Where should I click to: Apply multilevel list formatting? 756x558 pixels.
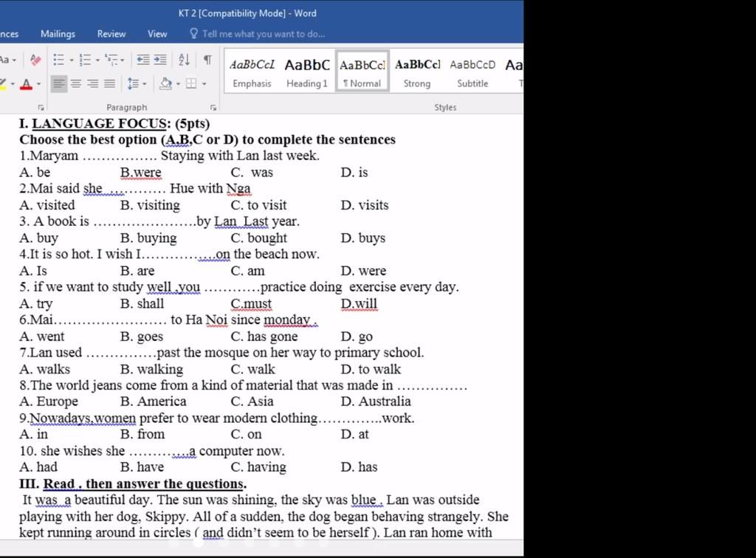point(111,60)
